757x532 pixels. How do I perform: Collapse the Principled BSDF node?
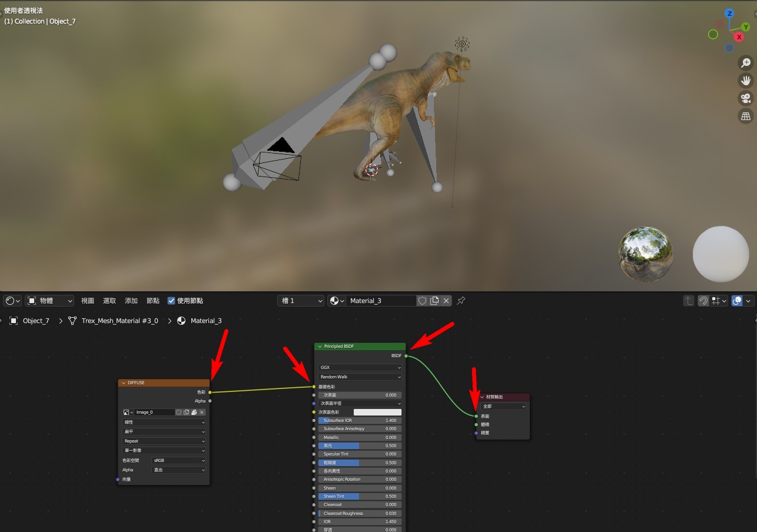pyautogui.click(x=320, y=347)
